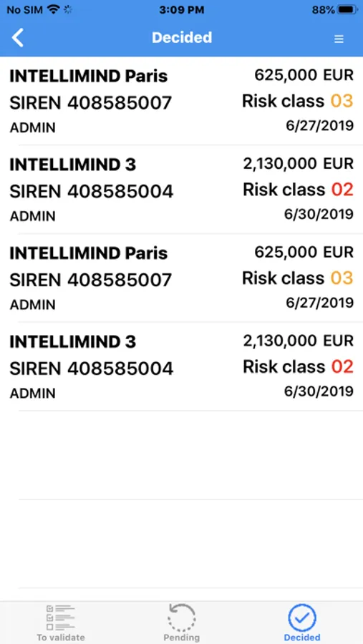Tap the orange Risk class 03 label in first row

298,101
